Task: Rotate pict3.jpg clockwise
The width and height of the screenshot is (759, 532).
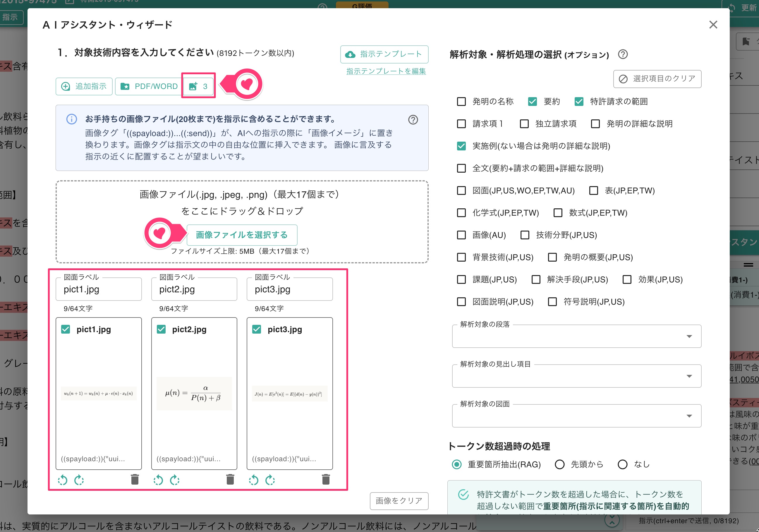Action: [x=270, y=480]
